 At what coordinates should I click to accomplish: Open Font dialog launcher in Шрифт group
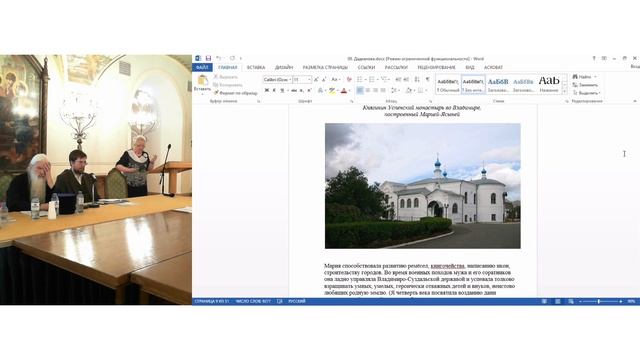(352, 101)
